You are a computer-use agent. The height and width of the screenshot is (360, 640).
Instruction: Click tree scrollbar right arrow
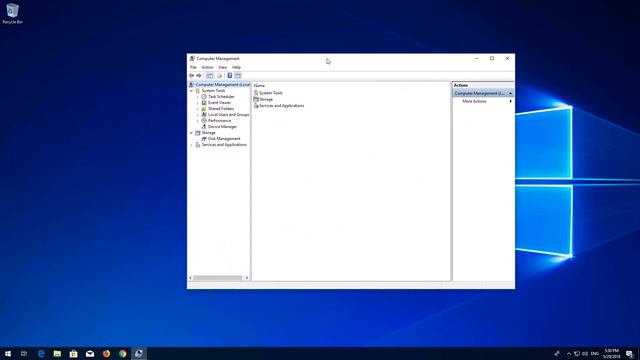[x=247, y=278]
